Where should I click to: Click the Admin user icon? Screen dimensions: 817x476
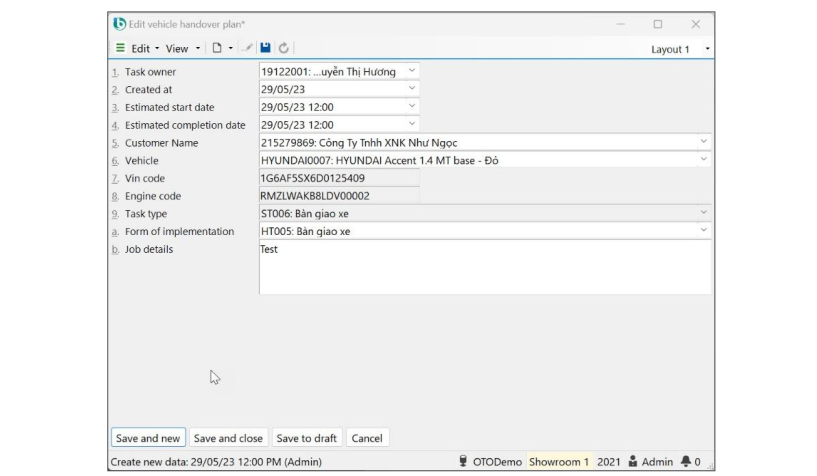pyautogui.click(x=633, y=462)
